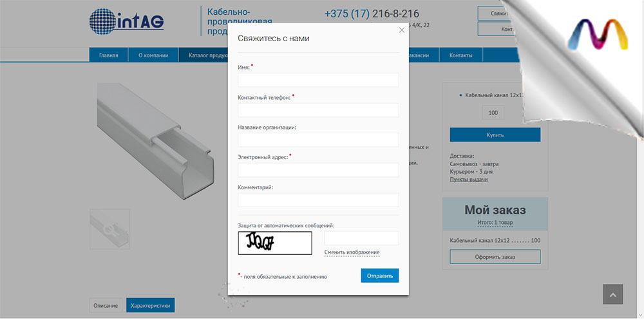Select the small cable channel thumbnail
644x320 pixels.
click(109, 229)
